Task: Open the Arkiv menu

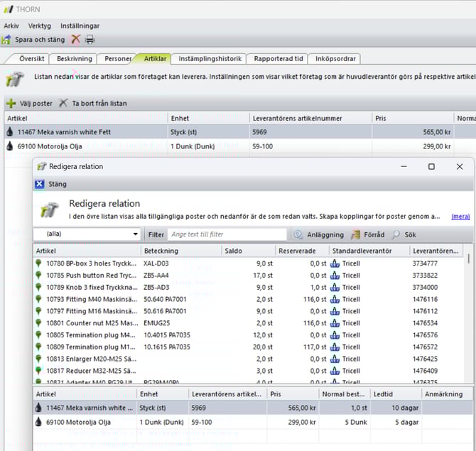Action: [11, 26]
